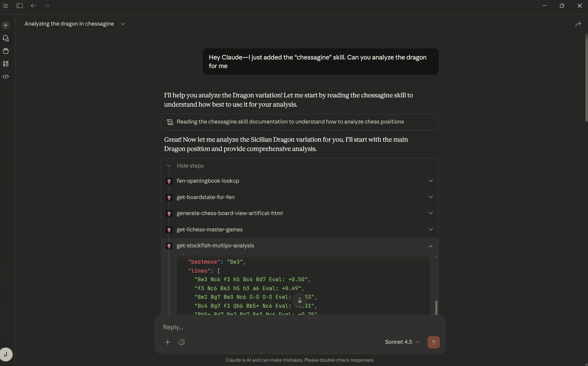Go forward with the right arrow
The image size is (588, 366).
click(46, 6)
